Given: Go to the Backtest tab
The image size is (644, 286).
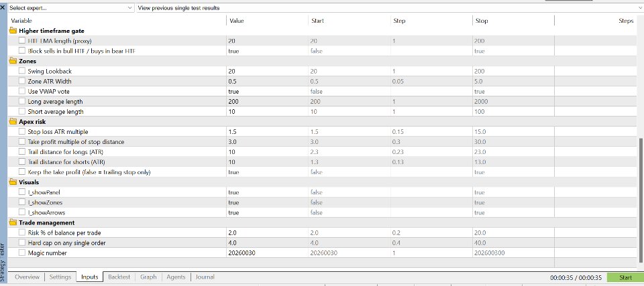Looking at the screenshot, I should click(x=119, y=277).
